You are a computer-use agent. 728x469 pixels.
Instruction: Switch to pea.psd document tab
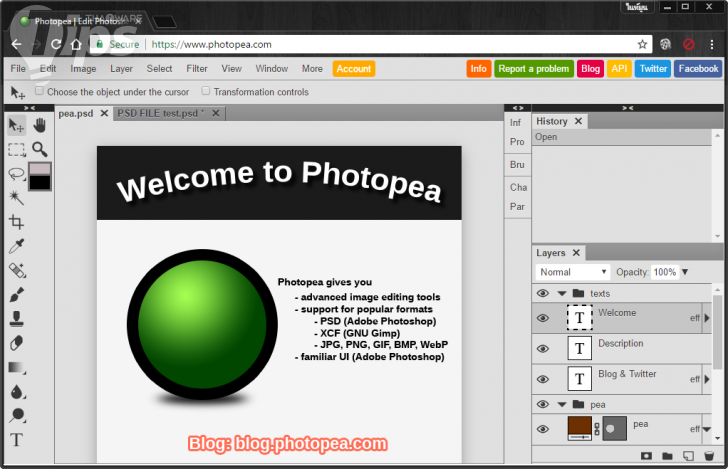pyautogui.click(x=76, y=113)
